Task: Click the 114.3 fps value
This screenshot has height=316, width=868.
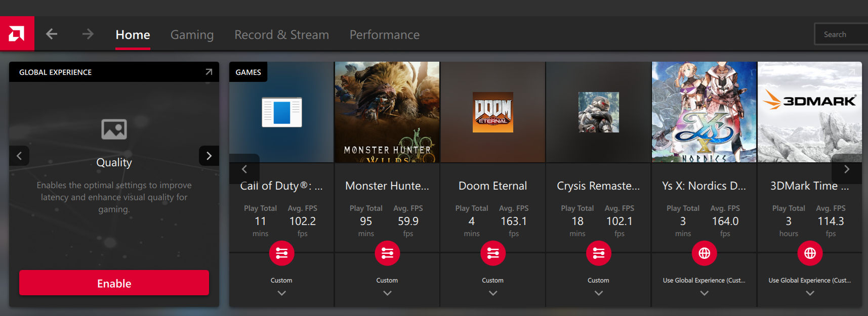Action: point(831,221)
